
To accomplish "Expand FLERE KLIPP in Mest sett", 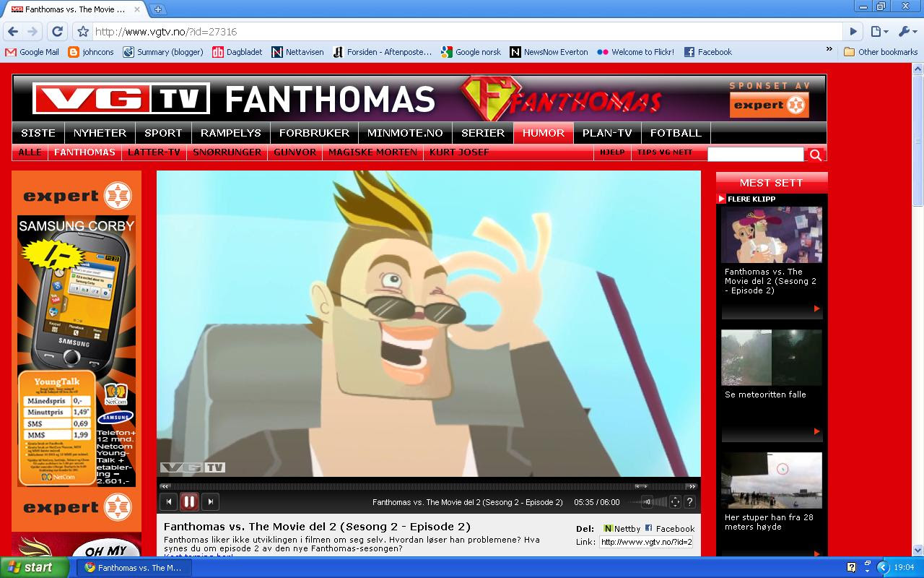I will coord(746,199).
